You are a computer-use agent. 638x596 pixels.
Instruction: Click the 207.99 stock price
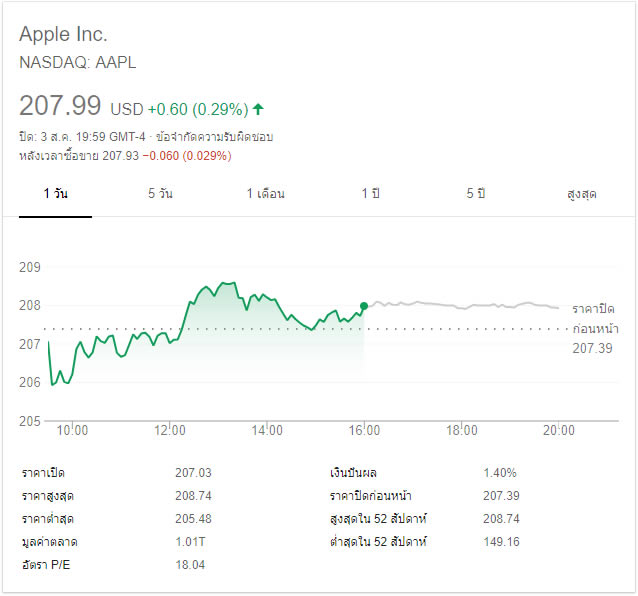pos(61,105)
